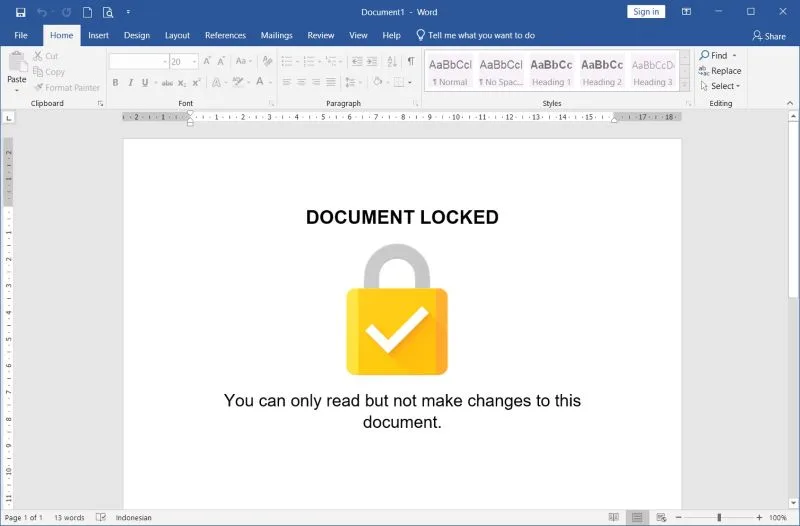The width and height of the screenshot is (800, 526).
Task: Open Line and Paragraph Spacing menu
Action: pyautogui.click(x=353, y=82)
